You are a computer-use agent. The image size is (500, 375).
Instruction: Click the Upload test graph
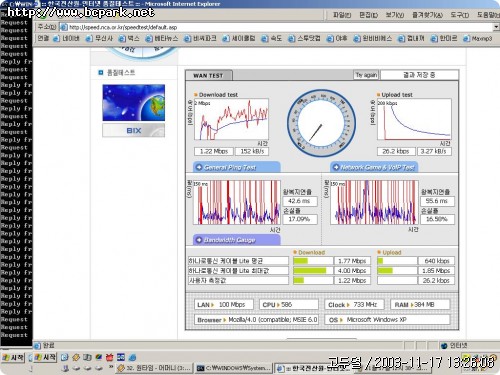tap(414, 119)
